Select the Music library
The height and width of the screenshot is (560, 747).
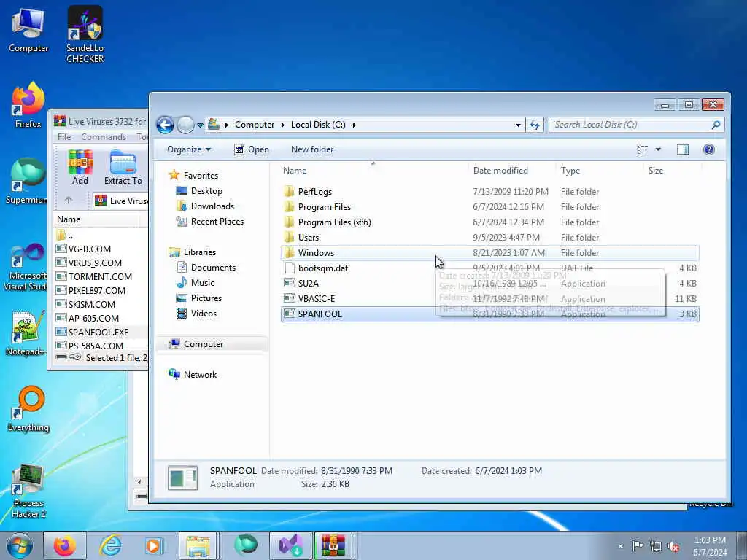203,283
